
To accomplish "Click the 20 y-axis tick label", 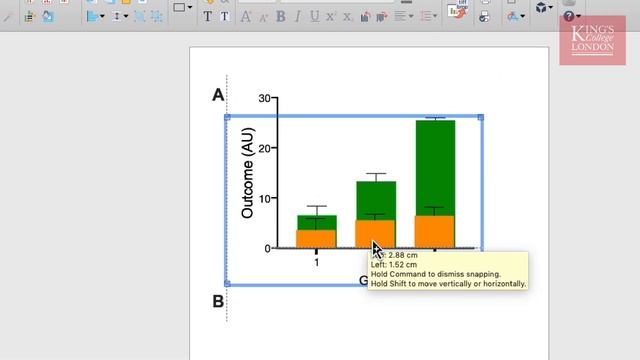I will coord(264,148).
